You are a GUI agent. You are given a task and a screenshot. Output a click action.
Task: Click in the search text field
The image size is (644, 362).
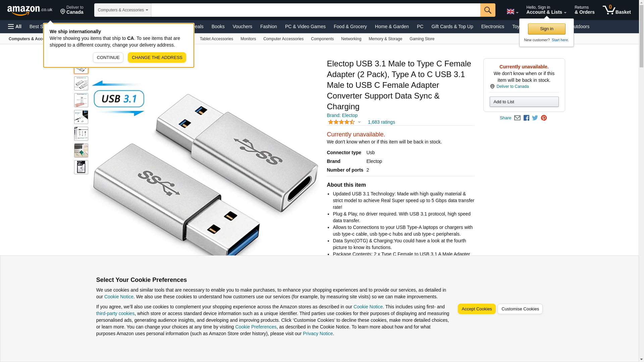pyautogui.click(x=316, y=10)
